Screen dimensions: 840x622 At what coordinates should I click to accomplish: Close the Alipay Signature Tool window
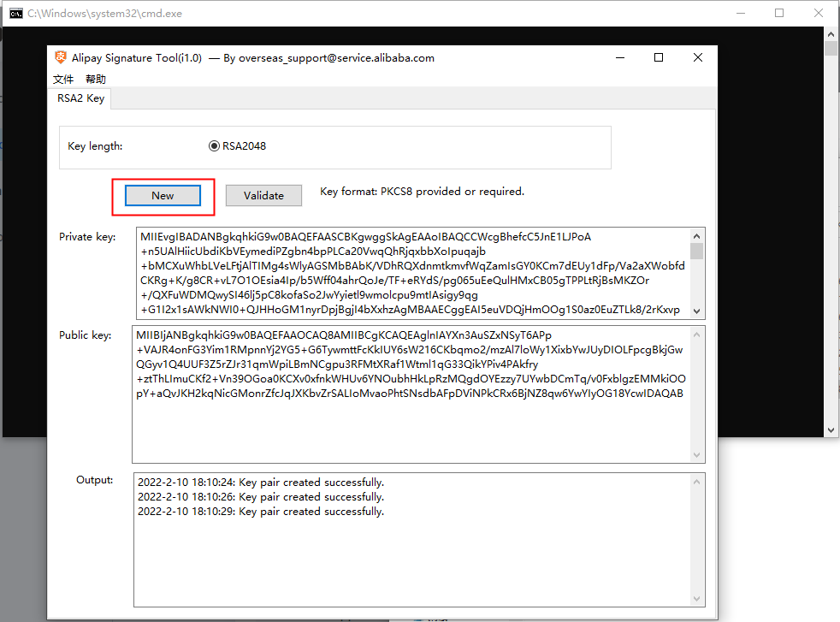698,57
